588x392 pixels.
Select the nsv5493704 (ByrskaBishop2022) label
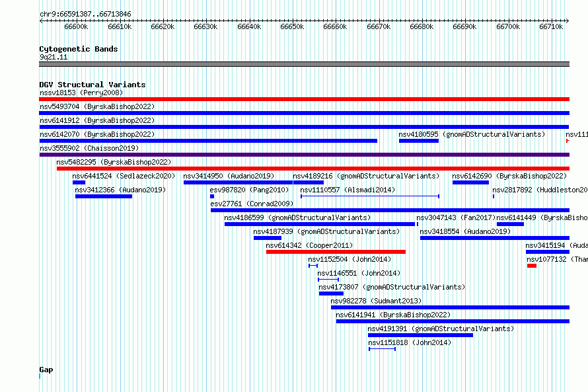pyautogui.click(x=97, y=106)
